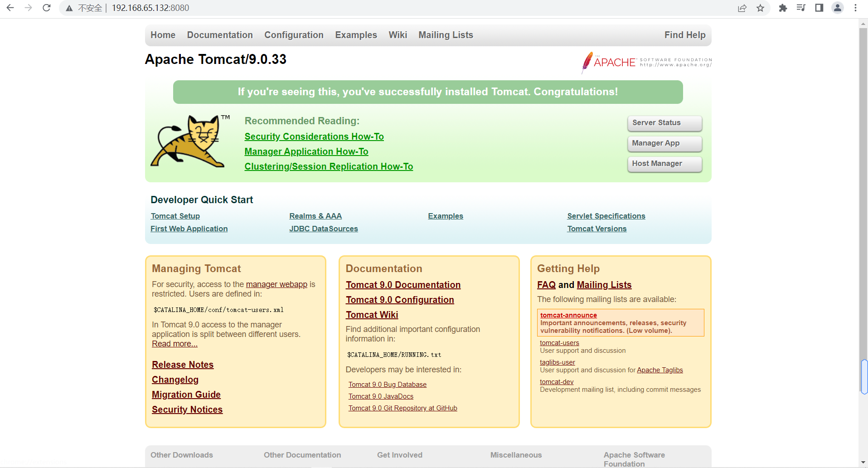Click the scrollbar down arrow
This screenshot has height=468, width=868.
coord(863,463)
